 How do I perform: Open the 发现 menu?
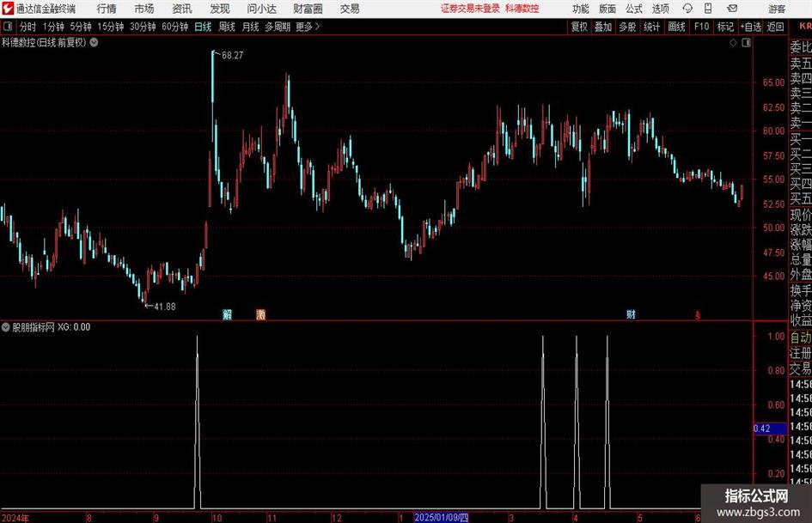click(220, 9)
